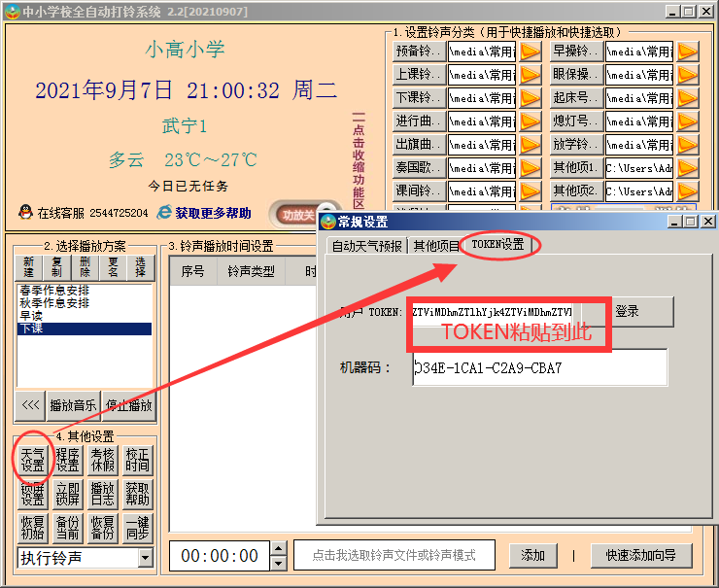Image resolution: width=719 pixels, height=588 pixels.
Task: Click 备份当前 button
Action: 68,528
